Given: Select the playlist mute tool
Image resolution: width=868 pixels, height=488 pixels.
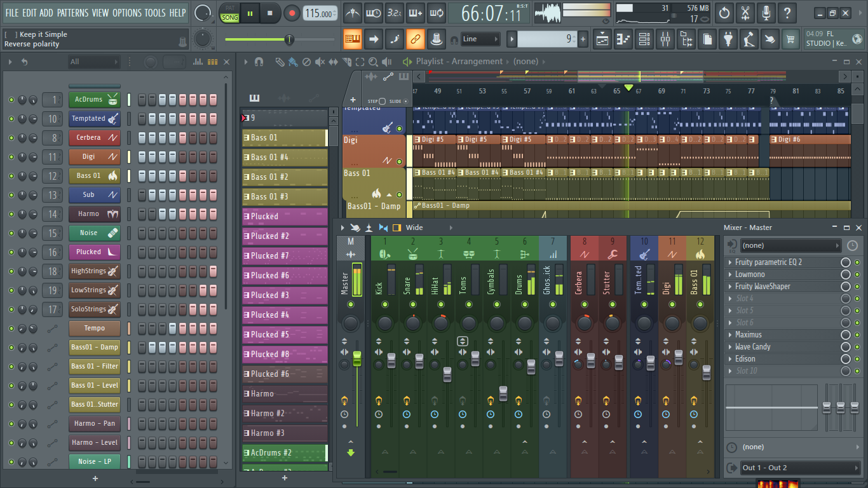Looking at the screenshot, I should 320,62.
